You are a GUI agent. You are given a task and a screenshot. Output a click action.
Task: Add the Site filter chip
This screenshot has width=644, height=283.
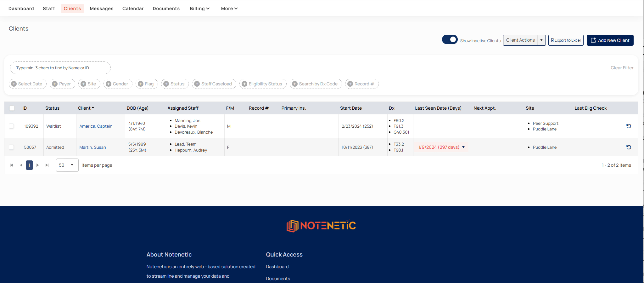[89, 84]
